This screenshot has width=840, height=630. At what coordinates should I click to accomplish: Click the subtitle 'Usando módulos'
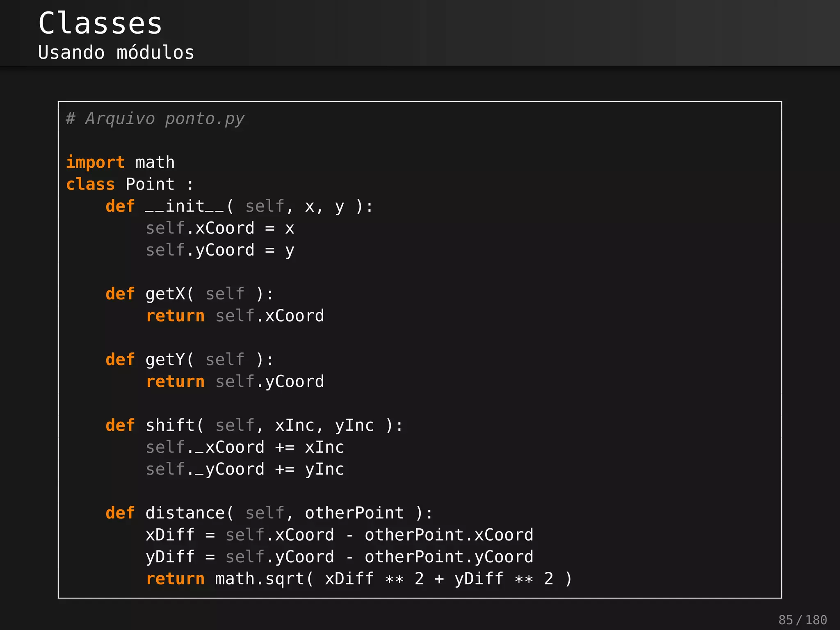pos(116,52)
